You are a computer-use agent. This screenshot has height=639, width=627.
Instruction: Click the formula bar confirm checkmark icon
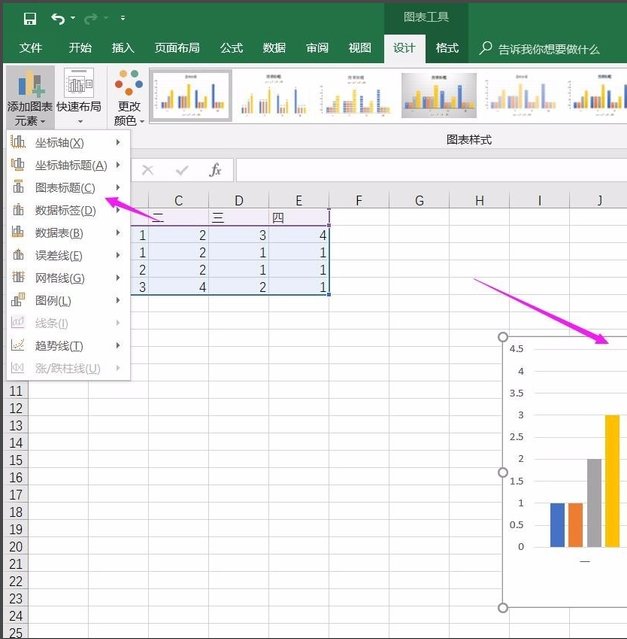[x=182, y=170]
